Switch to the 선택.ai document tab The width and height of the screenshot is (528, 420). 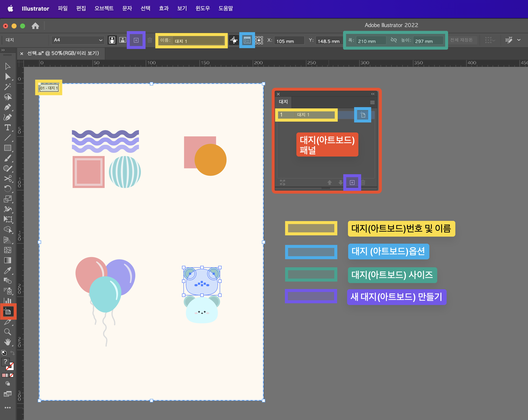click(63, 53)
